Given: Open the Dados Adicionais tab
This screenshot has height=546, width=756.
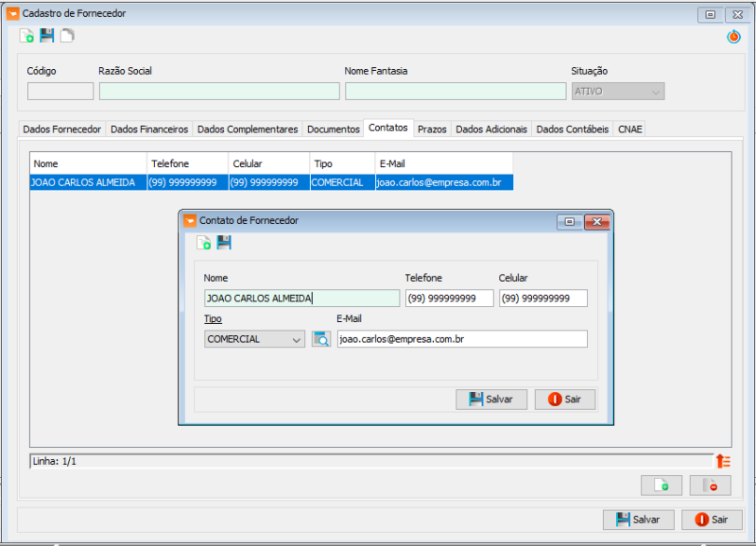Looking at the screenshot, I should pos(491,129).
